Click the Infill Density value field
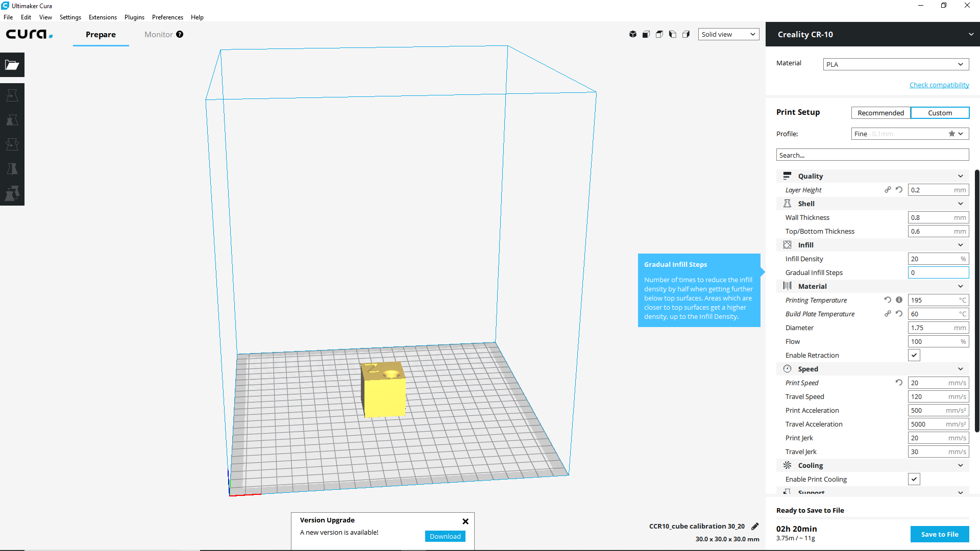This screenshot has height=551, width=980. pos(938,259)
